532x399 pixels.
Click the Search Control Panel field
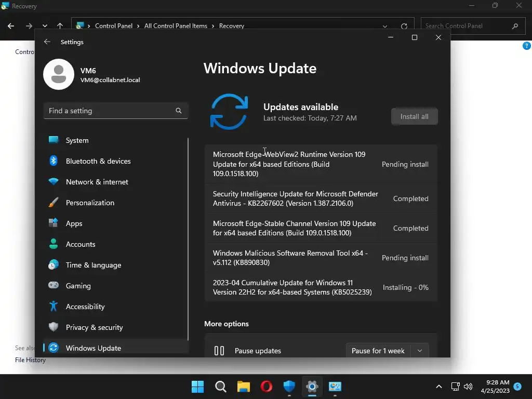[x=473, y=26]
